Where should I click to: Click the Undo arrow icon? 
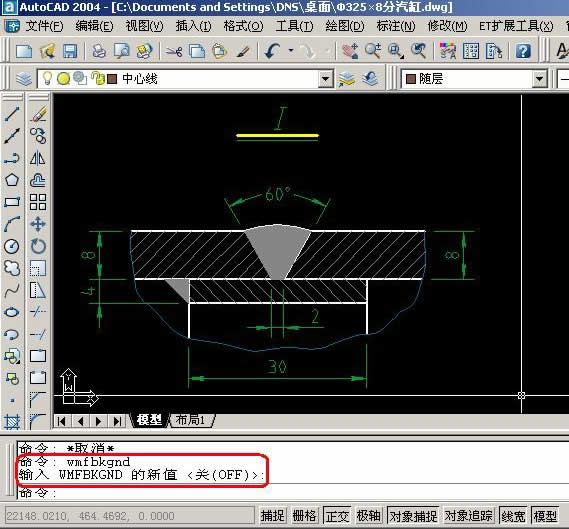(x=273, y=51)
